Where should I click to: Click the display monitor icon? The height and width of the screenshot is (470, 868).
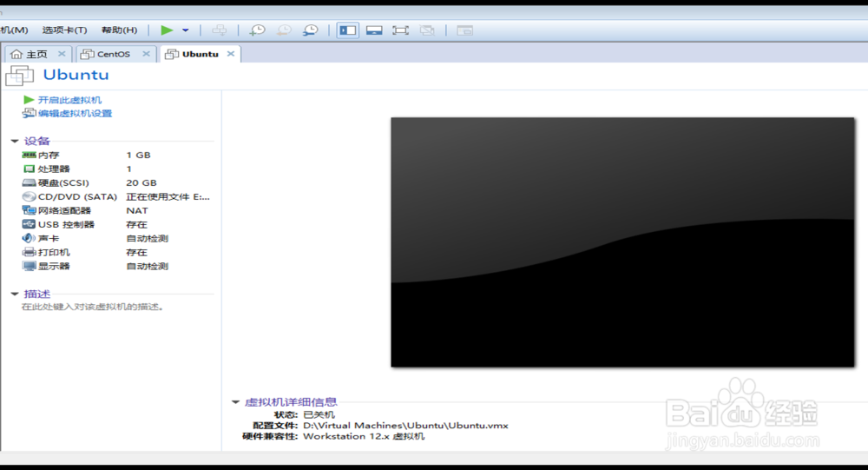(29, 266)
